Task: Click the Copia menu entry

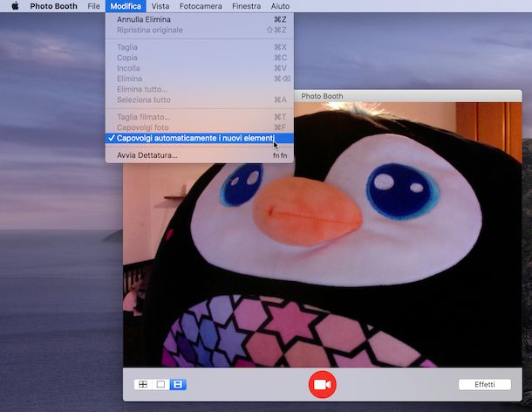Action: [x=200, y=58]
